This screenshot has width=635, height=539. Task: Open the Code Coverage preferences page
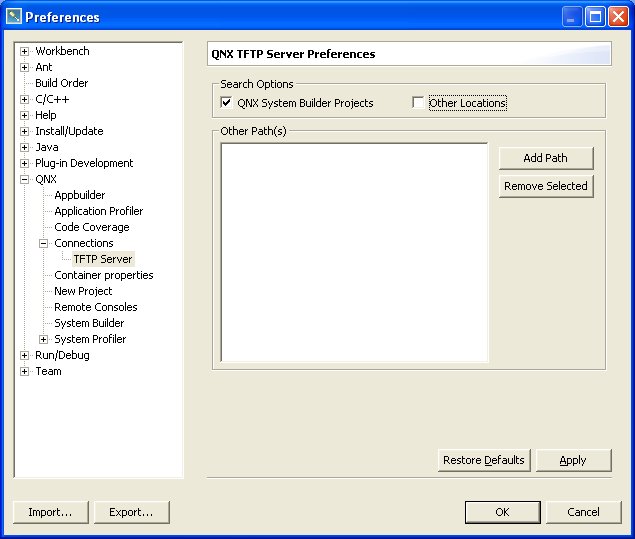(91, 227)
